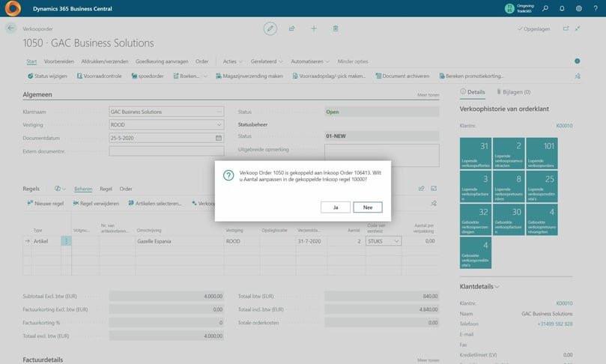Click the Dynamics 365 app logo

[13, 8]
